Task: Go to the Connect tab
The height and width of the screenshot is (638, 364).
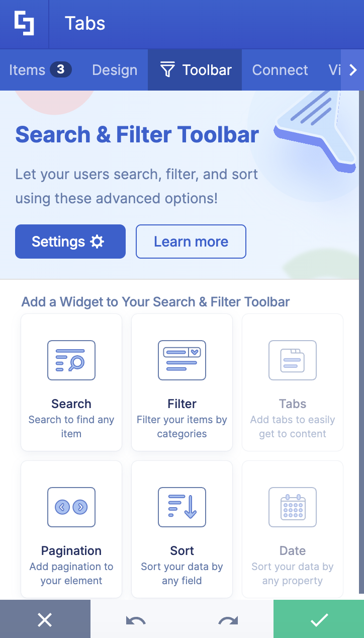Action: click(280, 70)
